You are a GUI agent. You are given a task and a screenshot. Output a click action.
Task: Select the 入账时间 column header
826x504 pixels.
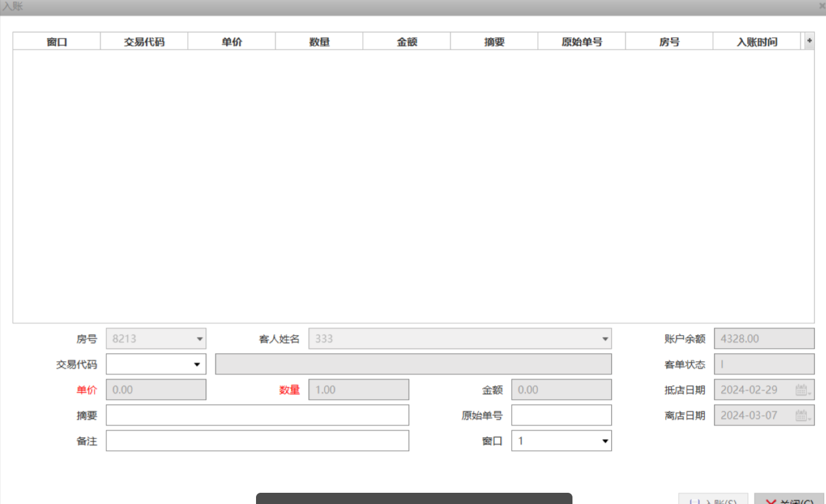click(x=756, y=42)
